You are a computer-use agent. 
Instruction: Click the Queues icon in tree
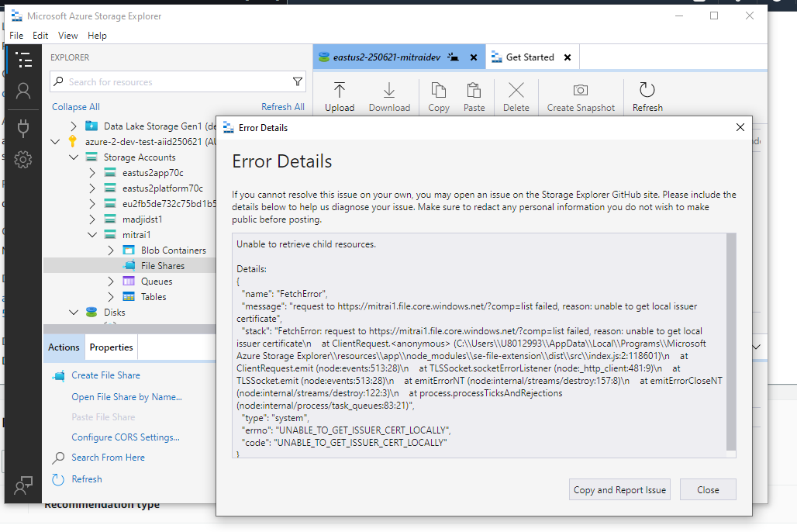(129, 282)
